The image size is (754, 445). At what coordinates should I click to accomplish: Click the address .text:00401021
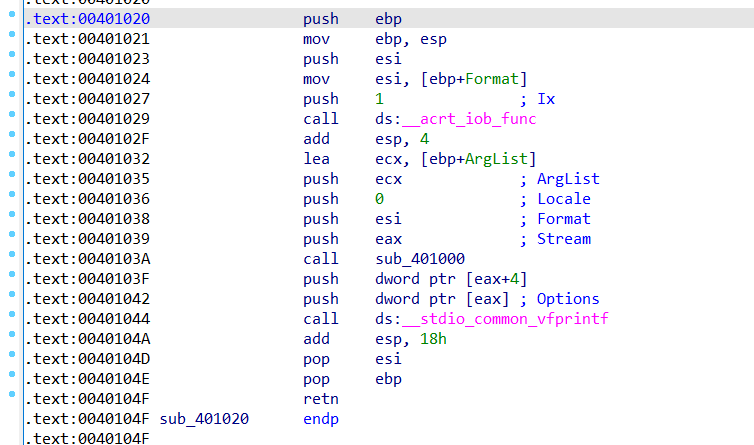pyautogui.click(x=90, y=39)
